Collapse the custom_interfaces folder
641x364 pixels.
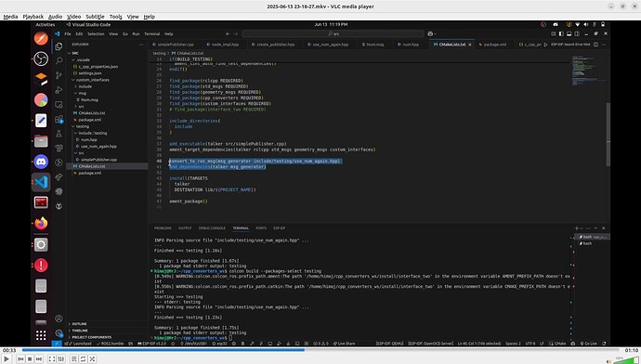(92, 80)
